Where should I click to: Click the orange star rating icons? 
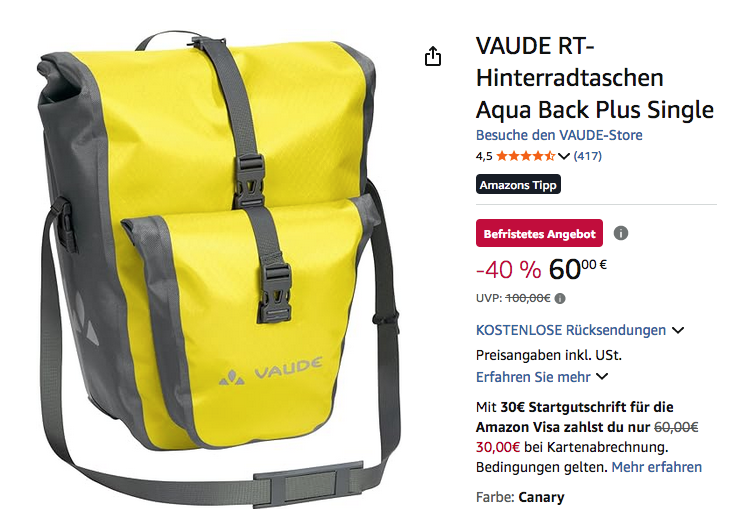pyautogui.click(x=526, y=156)
